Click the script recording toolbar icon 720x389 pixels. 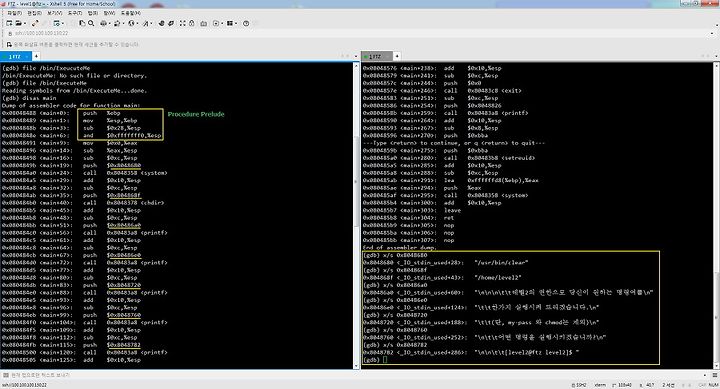[215, 23]
